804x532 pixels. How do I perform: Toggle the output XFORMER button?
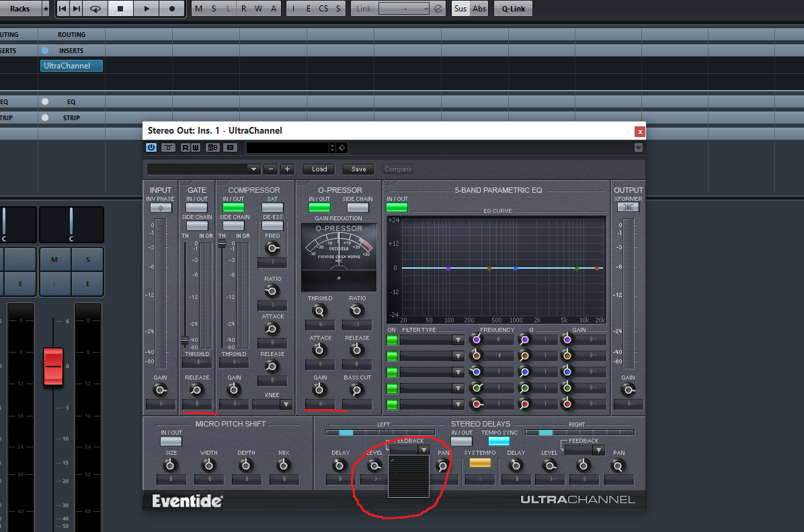pos(628,207)
